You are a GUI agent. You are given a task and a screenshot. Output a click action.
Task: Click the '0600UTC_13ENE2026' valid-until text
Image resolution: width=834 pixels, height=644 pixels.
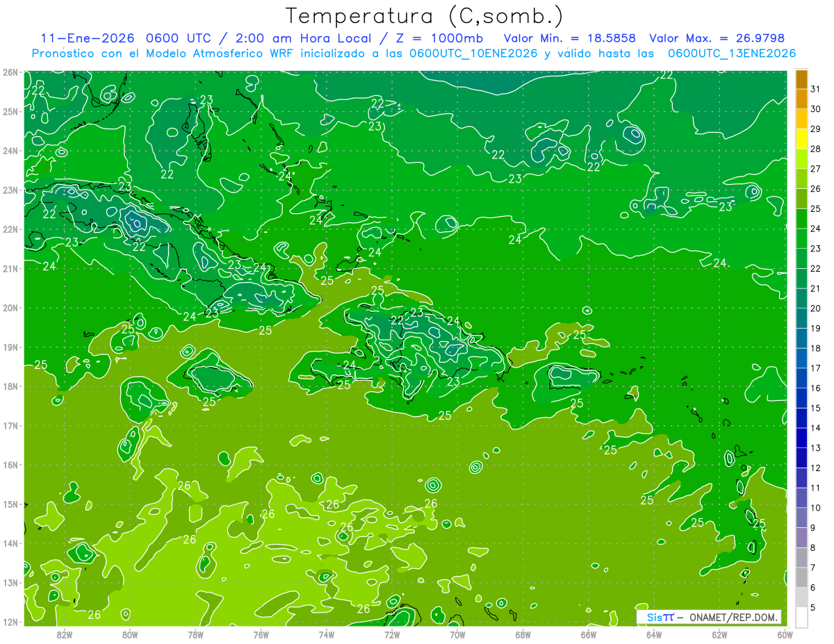click(732, 53)
